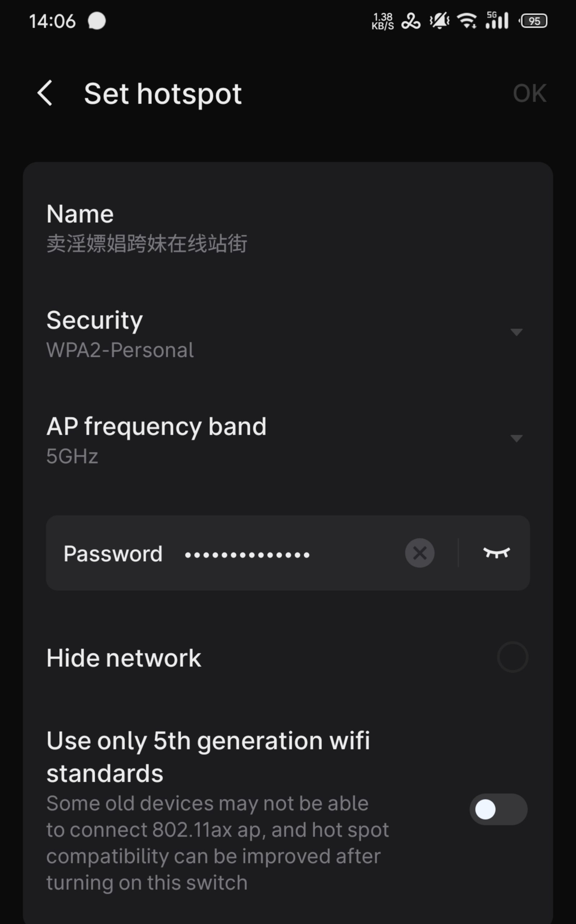Tap the fan-shaped status bar icon

[x=411, y=21]
